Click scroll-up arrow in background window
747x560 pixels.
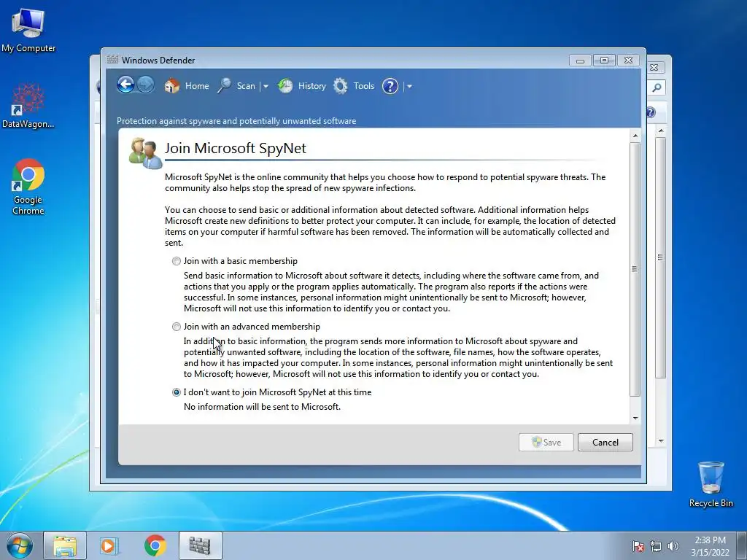[661, 131]
